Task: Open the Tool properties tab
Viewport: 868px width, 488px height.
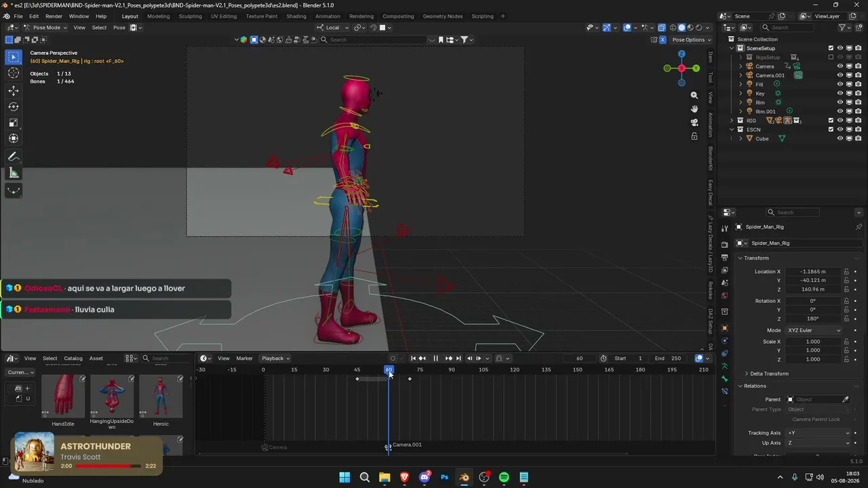Action: (725, 228)
